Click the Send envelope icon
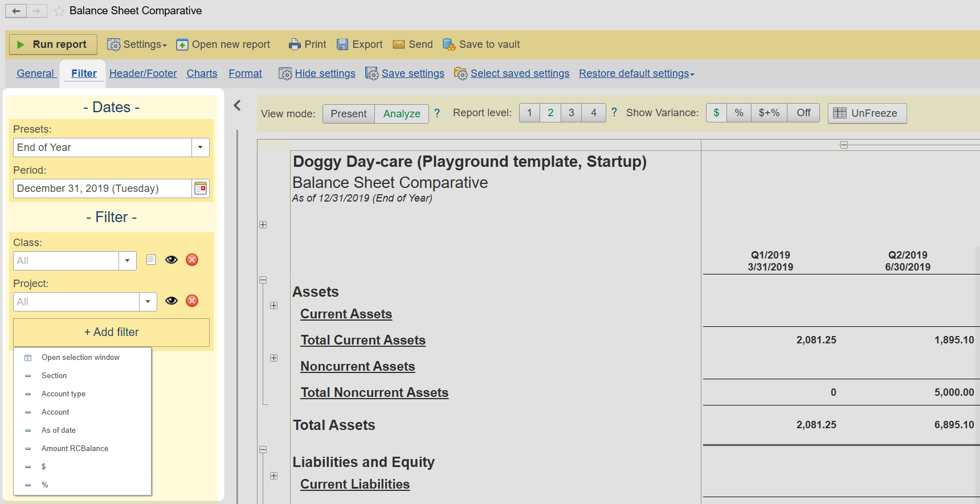 point(399,44)
